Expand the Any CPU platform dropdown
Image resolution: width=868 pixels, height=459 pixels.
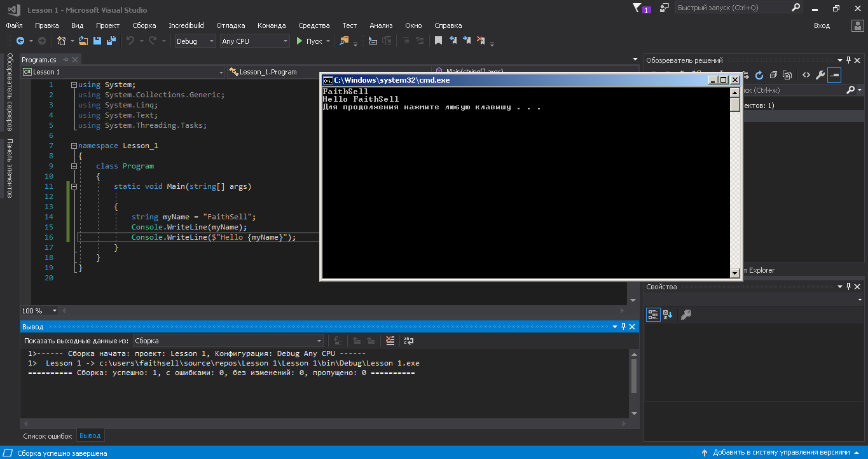pos(254,41)
